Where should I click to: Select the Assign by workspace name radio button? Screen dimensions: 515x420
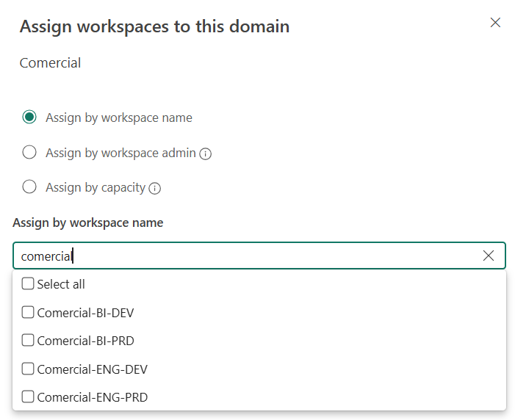29,117
